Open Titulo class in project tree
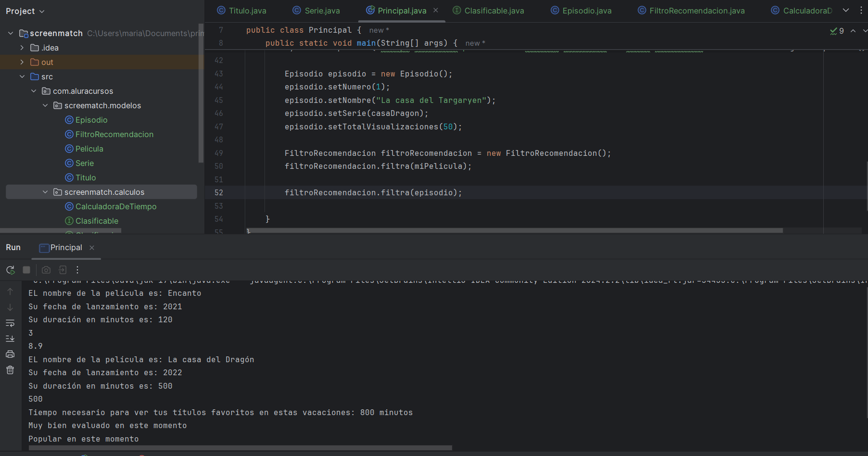Image resolution: width=868 pixels, height=456 pixels. click(85, 177)
